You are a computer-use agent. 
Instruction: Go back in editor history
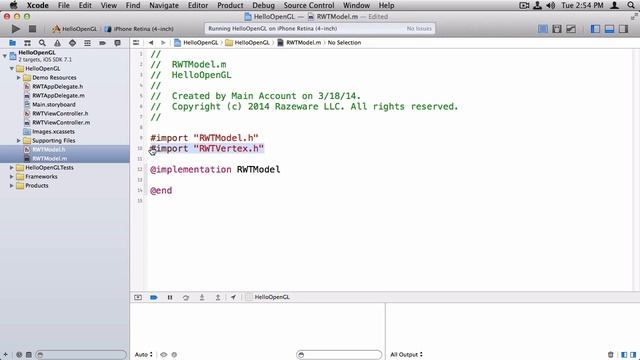[x=151, y=42]
